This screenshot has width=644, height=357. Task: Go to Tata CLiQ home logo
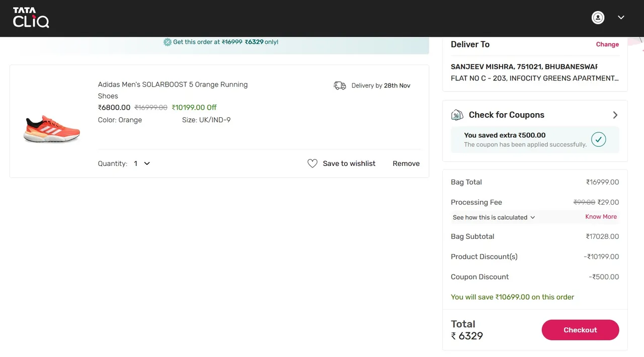point(31,18)
